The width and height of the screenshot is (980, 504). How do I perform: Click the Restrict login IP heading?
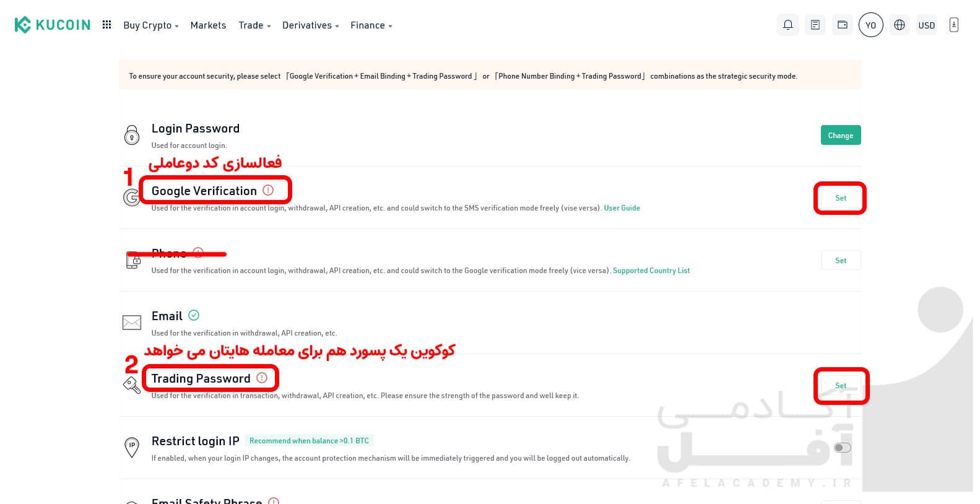pos(196,441)
